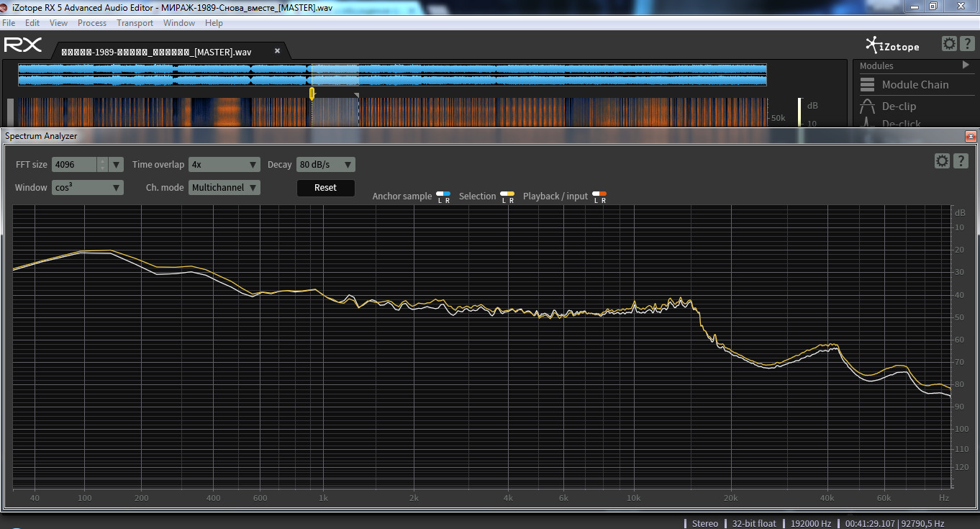
Task: Expand the Time overlap dropdown
Action: [x=224, y=165]
